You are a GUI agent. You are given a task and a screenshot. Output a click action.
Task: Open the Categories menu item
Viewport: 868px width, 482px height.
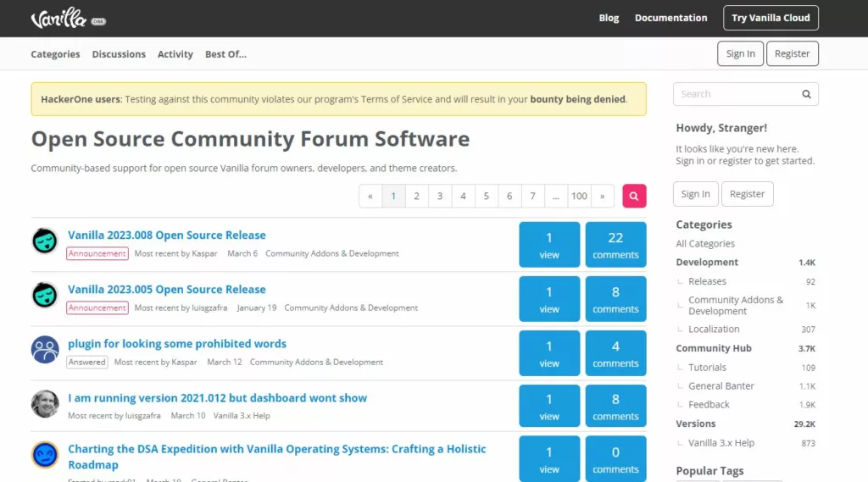pyautogui.click(x=55, y=54)
